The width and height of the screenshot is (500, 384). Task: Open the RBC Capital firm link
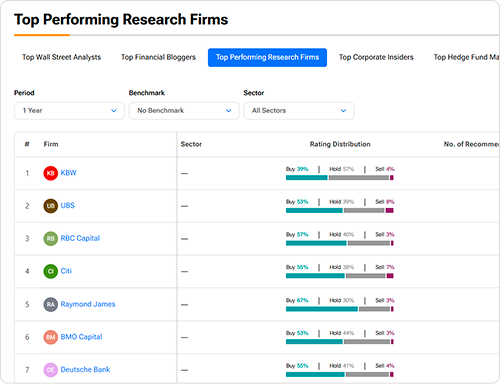click(80, 238)
